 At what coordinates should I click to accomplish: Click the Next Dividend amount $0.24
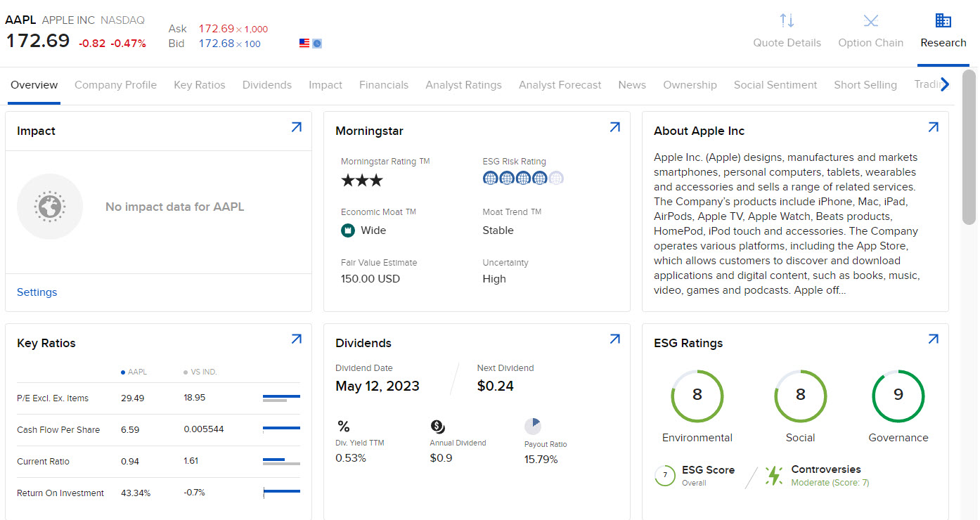(496, 386)
